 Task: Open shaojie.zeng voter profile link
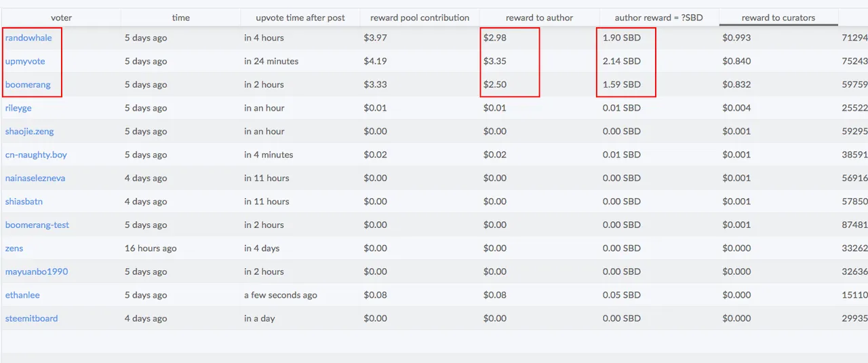click(30, 132)
